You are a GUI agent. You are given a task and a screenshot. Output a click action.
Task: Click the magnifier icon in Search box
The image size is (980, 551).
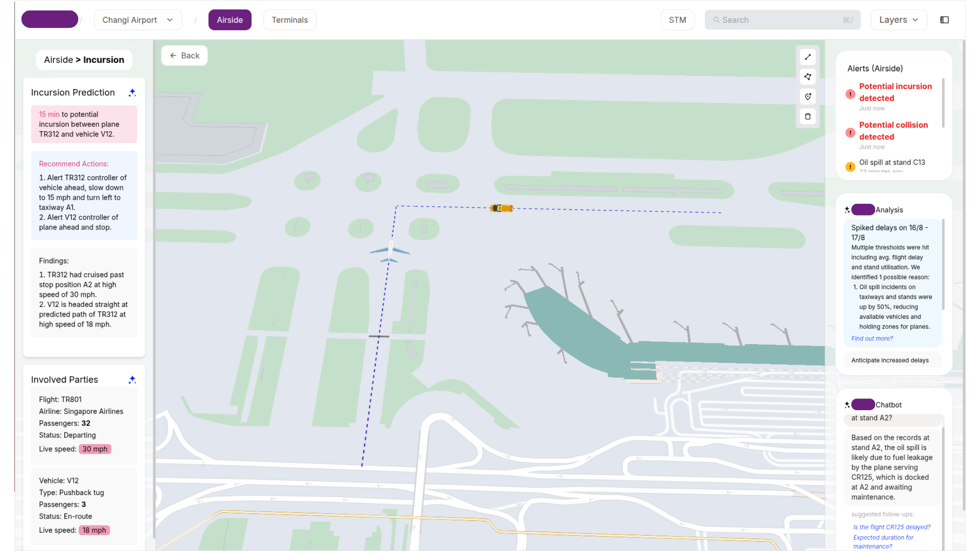pyautogui.click(x=716, y=20)
